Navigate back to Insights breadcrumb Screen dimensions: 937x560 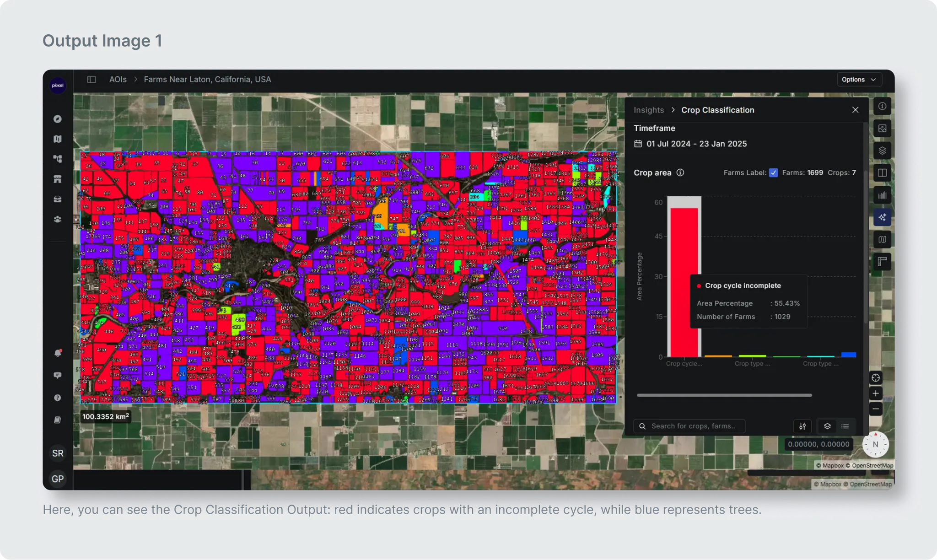click(x=648, y=110)
